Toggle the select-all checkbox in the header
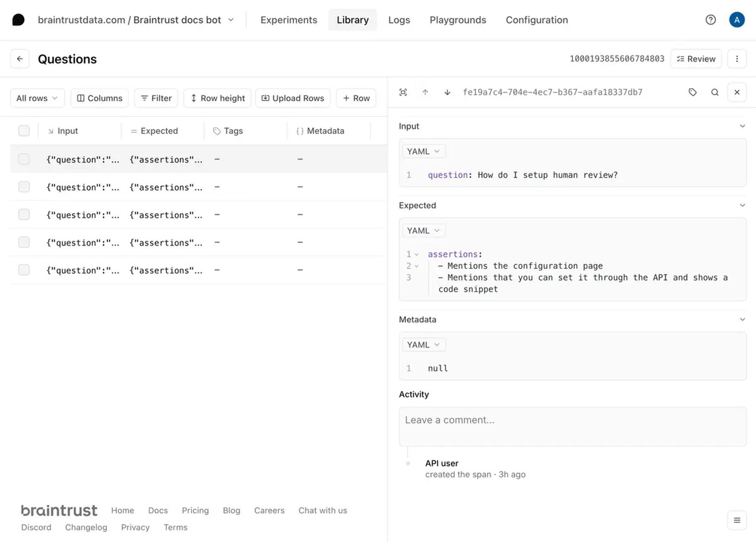 pos(24,130)
